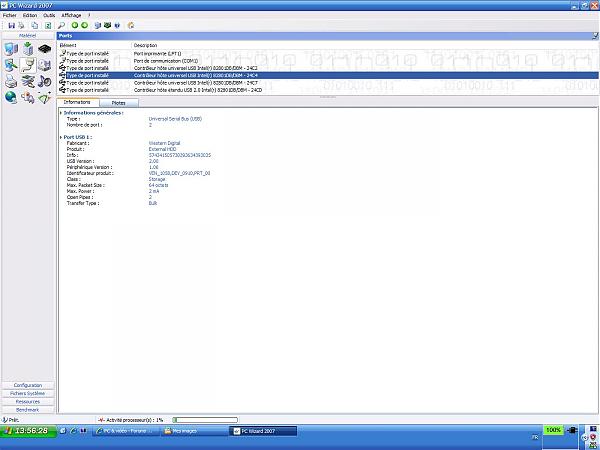Click the green circuit-chip toolbar icon

108,25
